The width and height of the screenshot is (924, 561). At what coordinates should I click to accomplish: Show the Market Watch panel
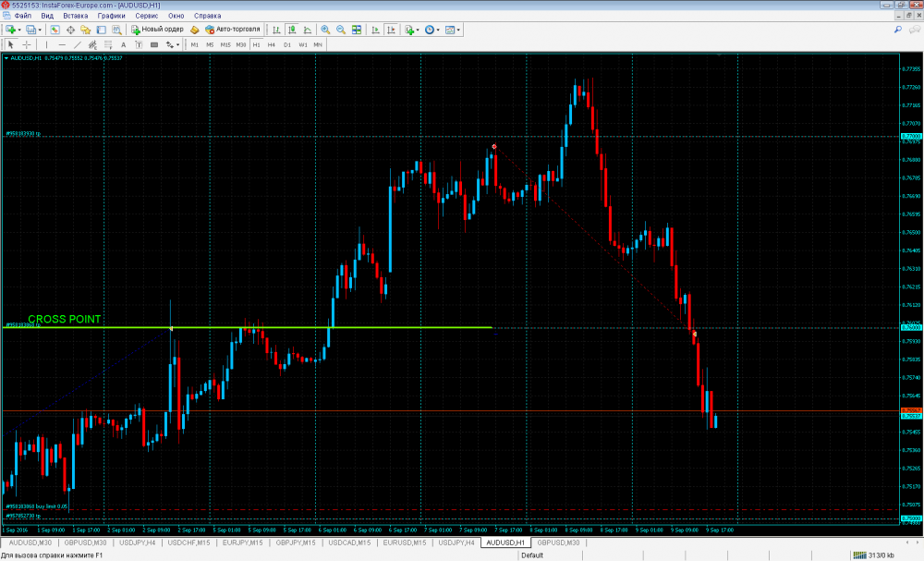(x=55, y=30)
